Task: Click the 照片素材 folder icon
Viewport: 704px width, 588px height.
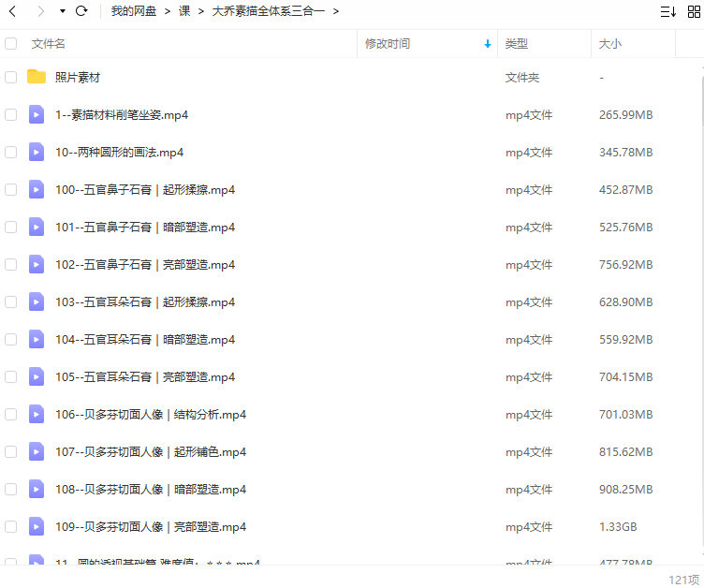Action: point(37,77)
